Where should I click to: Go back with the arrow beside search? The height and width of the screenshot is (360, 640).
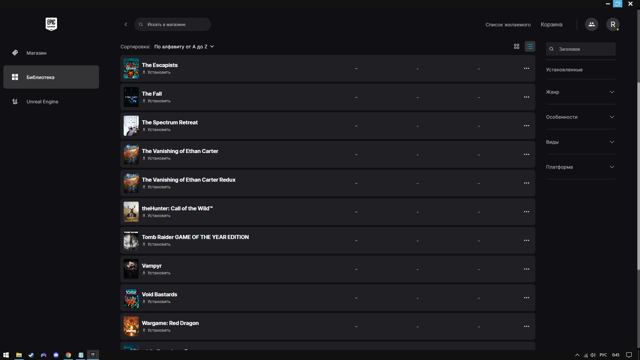pyautogui.click(x=126, y=24)
